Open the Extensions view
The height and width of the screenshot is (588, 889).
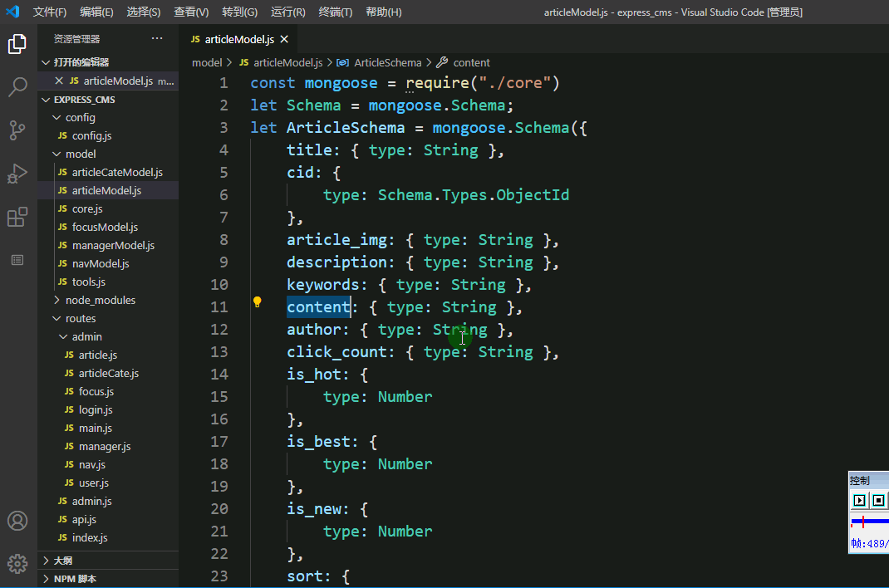[17, 217]
